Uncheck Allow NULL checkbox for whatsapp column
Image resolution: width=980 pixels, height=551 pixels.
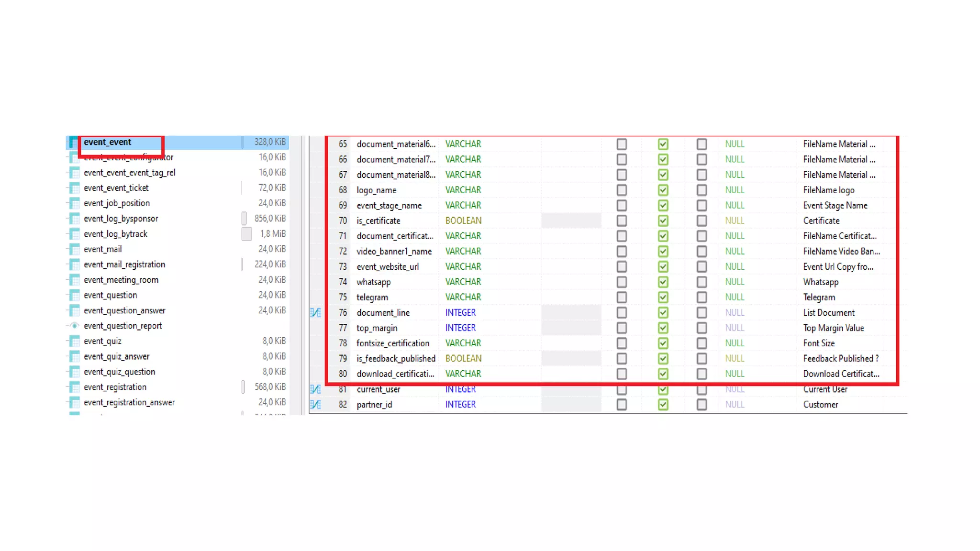tap(663, 282)
